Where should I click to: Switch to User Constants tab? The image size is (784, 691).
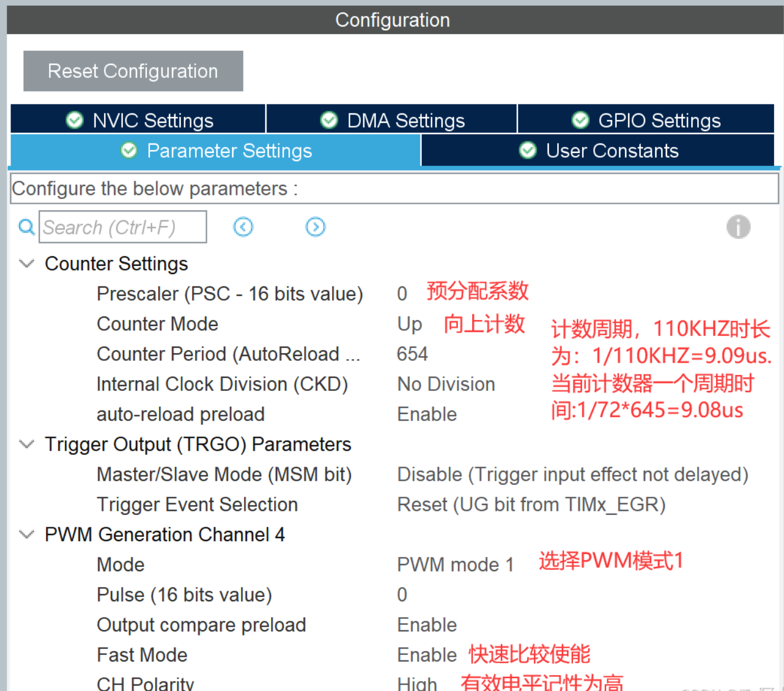(x=598, y=151)
